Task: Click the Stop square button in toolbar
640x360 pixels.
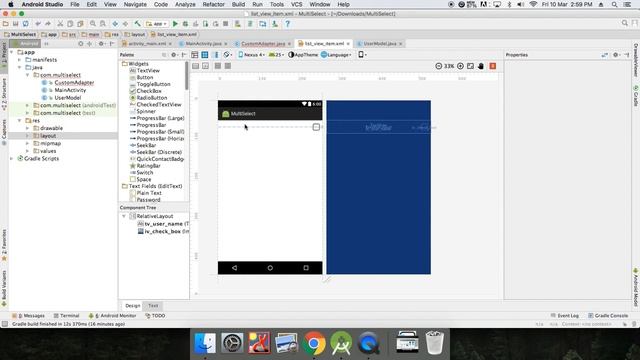Action: 225,24
